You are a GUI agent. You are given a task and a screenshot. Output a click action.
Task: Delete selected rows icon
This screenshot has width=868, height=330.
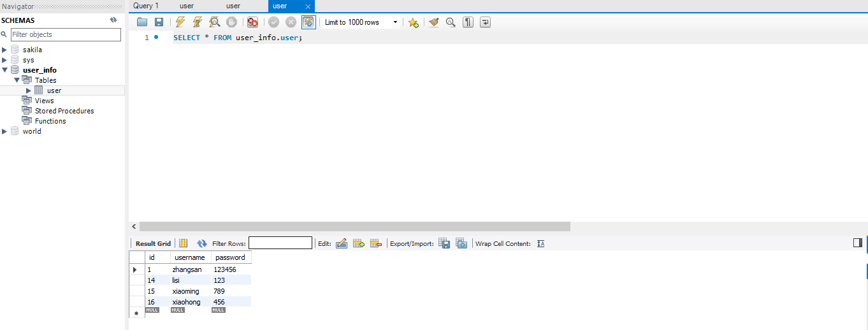pyautogui.click(x=375, y=243)
